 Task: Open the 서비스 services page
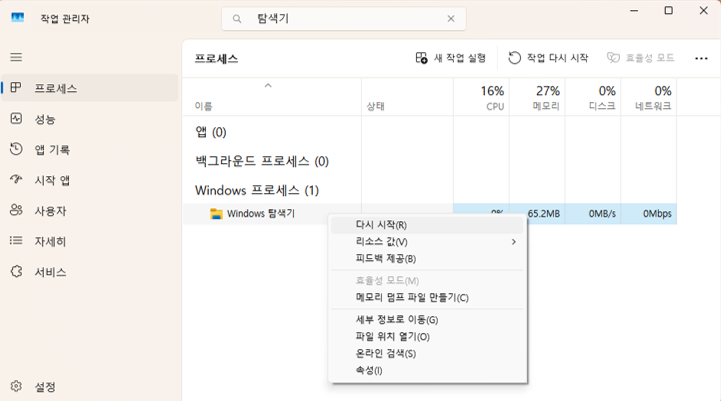tap(90, 272)
